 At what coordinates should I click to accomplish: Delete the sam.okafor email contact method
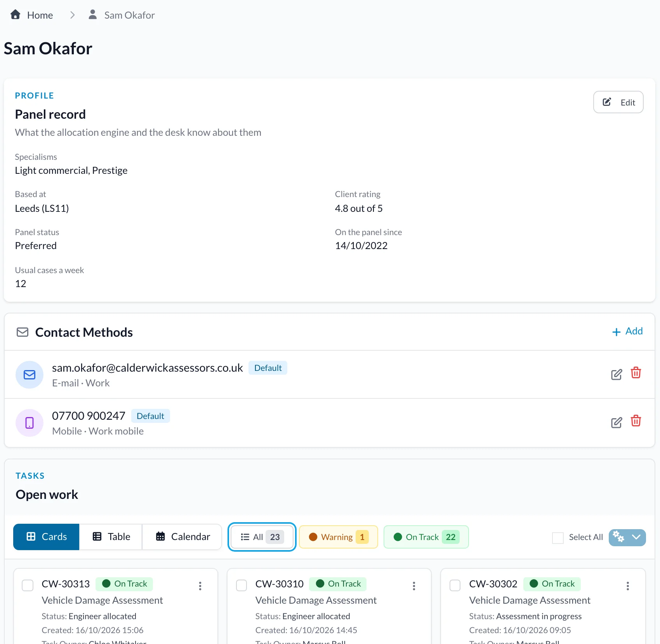point(636,373)
